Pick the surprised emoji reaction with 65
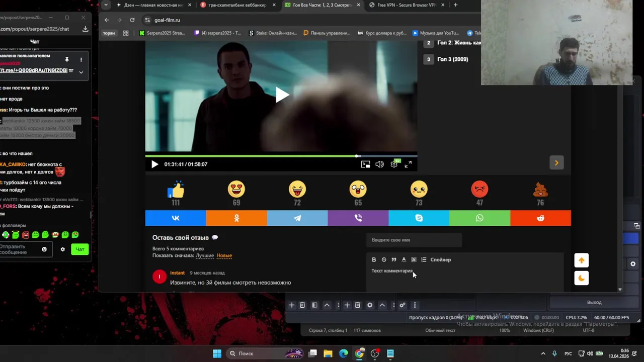This screenshot has width=644, height=362. [358, 189]
